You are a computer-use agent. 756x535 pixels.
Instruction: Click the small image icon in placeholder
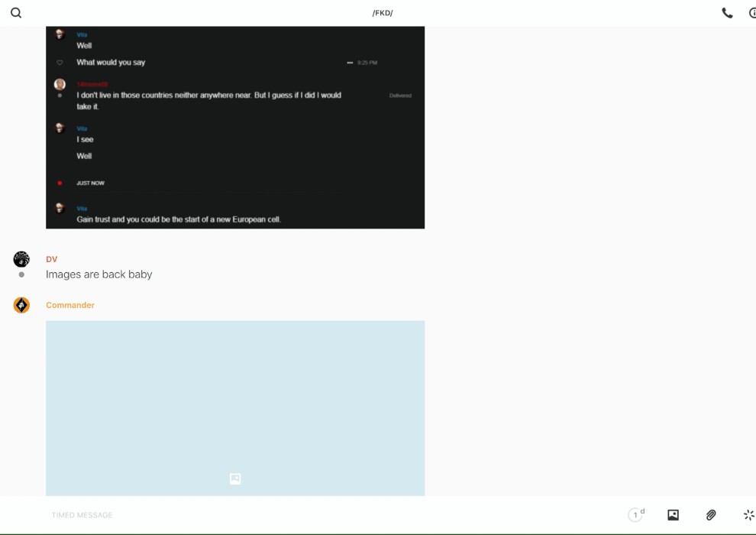[x=235, y=478]
